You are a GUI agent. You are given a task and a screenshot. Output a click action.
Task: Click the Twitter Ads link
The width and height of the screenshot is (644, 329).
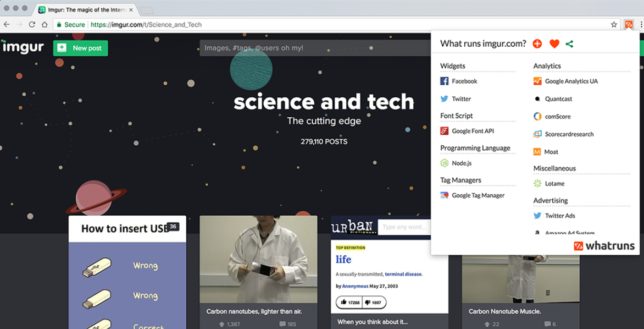click(x=560, y=216)
